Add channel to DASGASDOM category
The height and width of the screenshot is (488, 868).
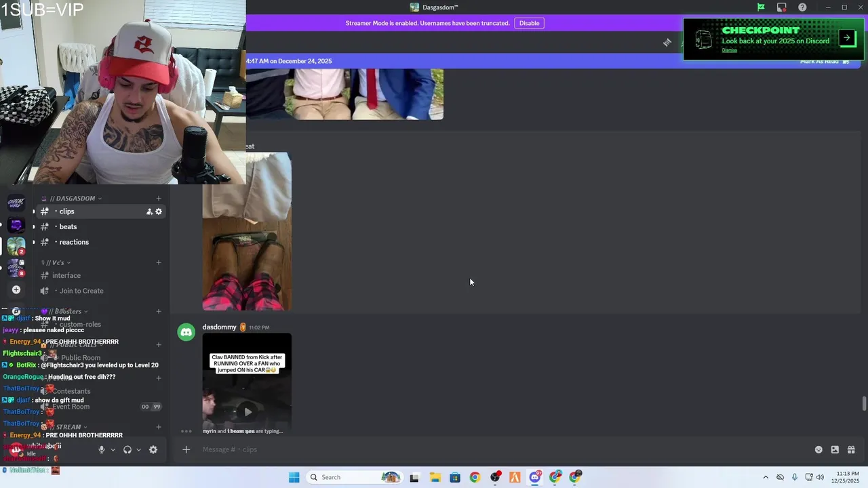pos(159,198)
